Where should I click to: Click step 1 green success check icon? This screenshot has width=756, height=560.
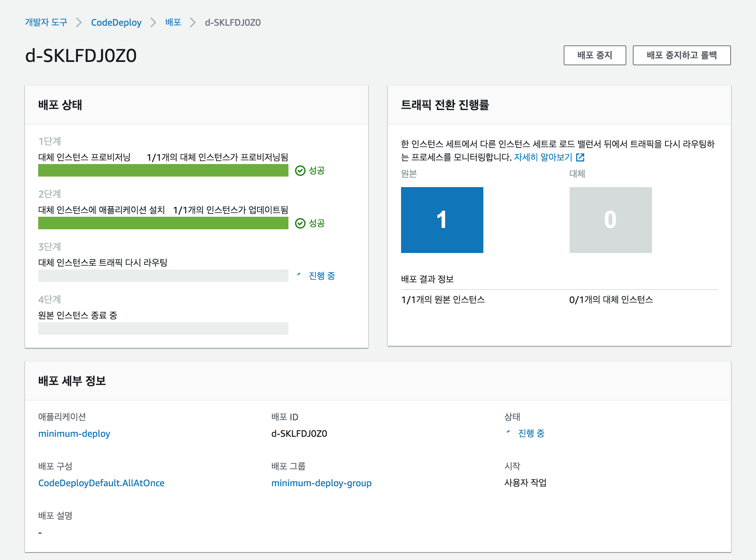tap(300, 171)
